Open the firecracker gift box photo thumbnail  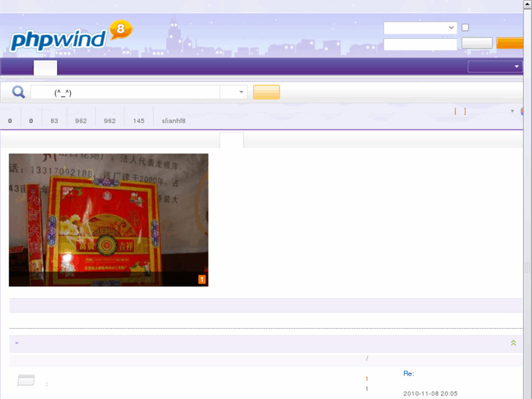pos(108,220)
